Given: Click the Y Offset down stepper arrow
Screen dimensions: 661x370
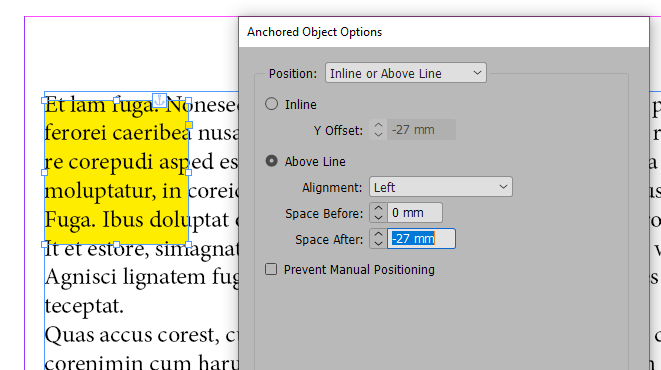Looking at the screenshot, I should 378,134.
